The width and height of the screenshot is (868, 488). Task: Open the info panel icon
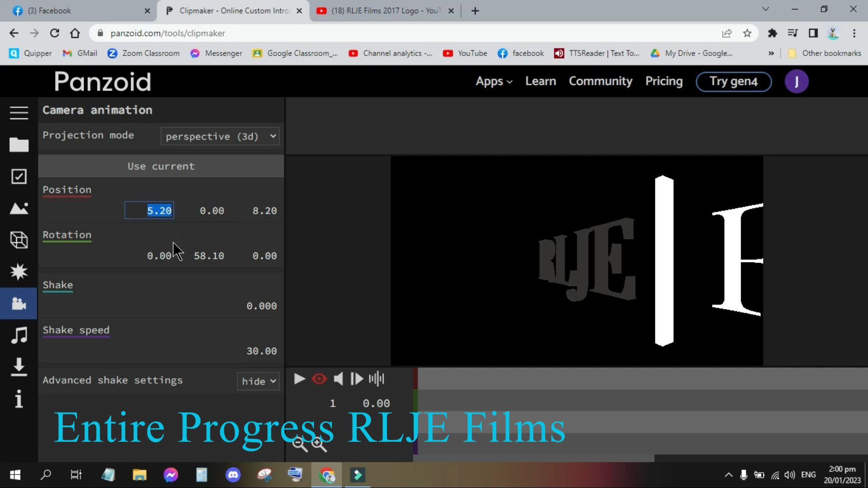19,399
